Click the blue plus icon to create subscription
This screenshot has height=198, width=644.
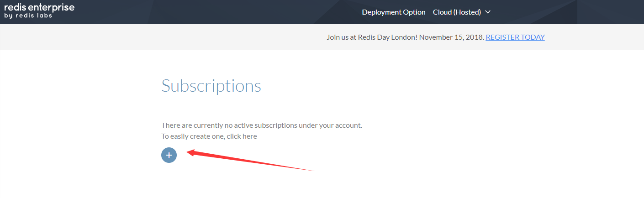tap(169, 155)
